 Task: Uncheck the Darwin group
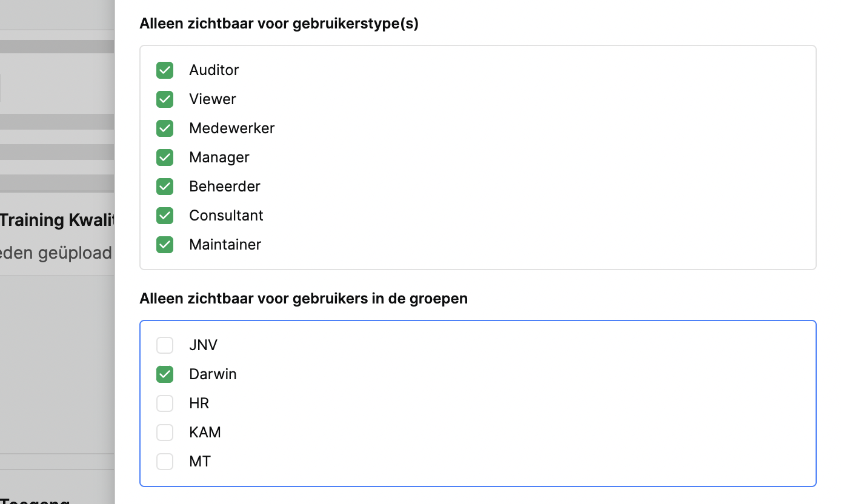[x=165, y=374]
